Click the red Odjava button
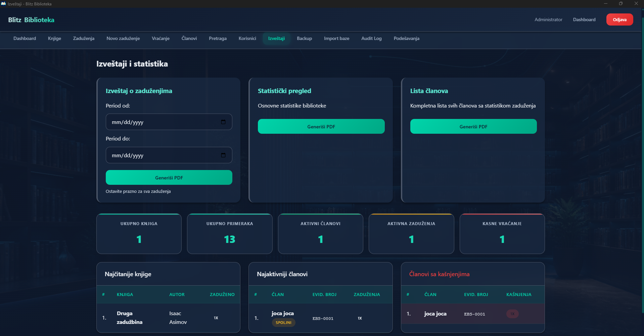The image size is (644, 336). coord(619,19)
